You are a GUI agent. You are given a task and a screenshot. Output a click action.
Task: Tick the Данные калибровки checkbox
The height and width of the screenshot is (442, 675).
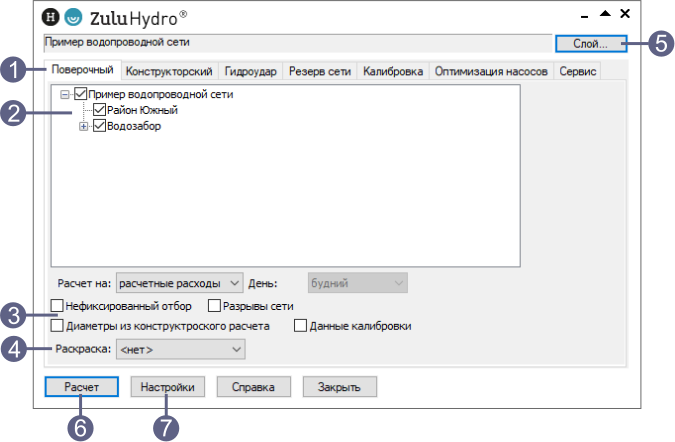[x=300, y=326]
